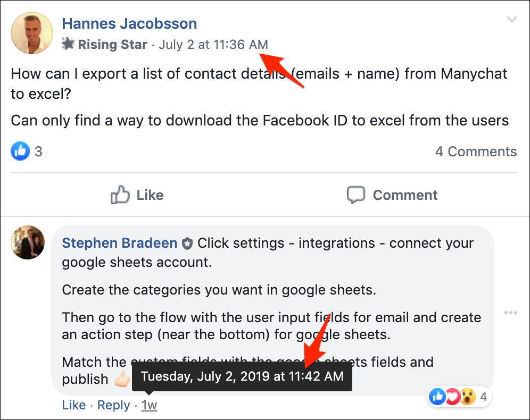Click the Rising Star badge icon

point(69,44)
